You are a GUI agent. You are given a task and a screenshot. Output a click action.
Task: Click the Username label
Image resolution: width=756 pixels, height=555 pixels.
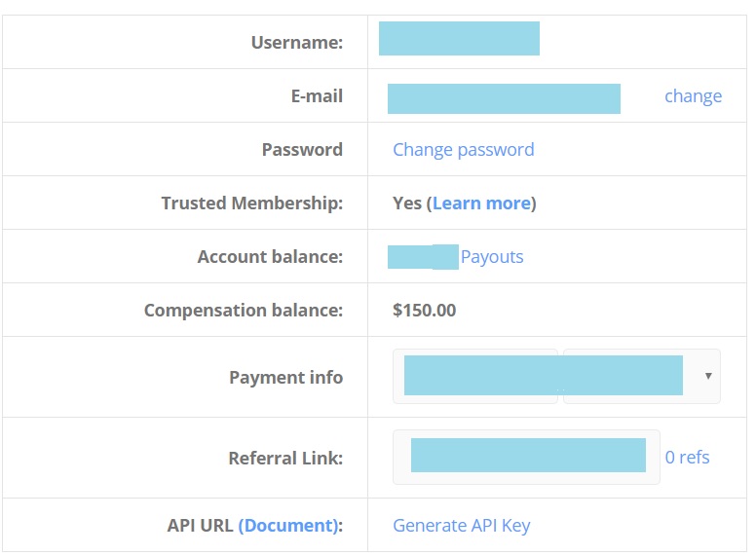pos(297,43)
